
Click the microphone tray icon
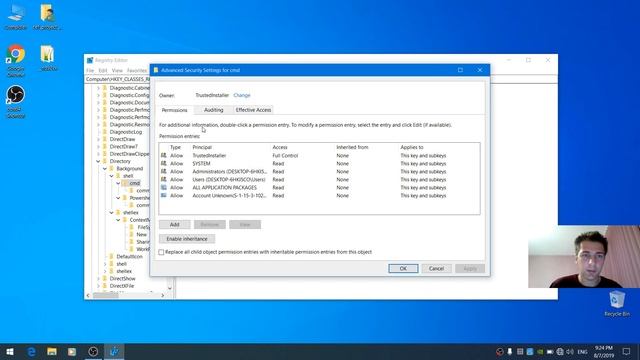[x=510, y=351]
